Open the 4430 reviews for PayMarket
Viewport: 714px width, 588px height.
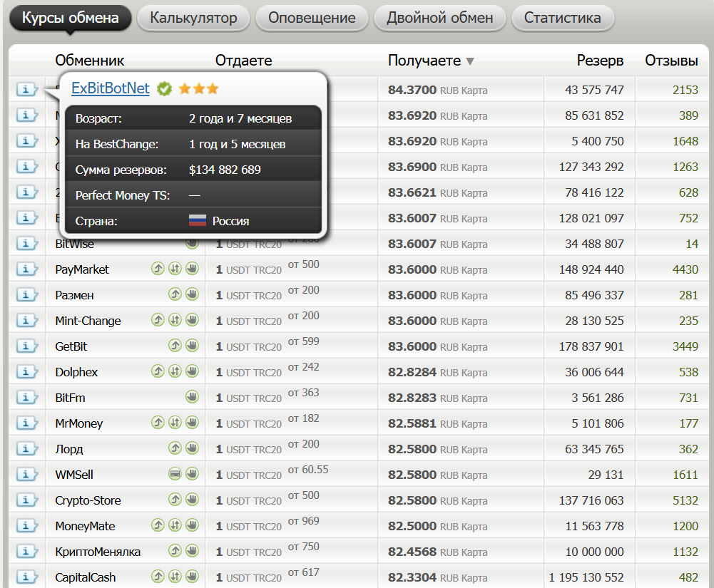coord(685,269)
